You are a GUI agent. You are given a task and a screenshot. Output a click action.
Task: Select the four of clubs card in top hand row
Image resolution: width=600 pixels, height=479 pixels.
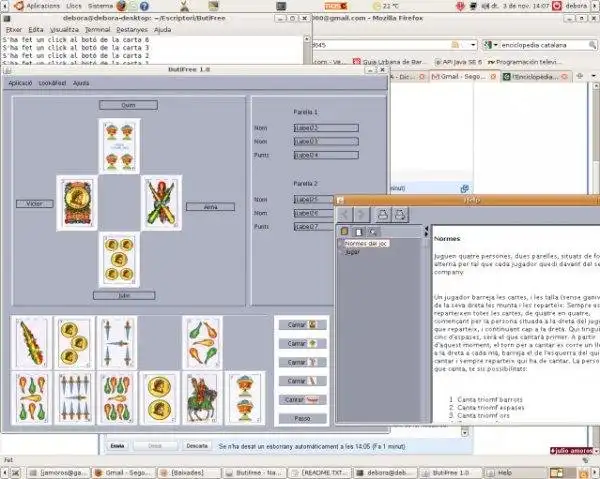click(202, 343)
